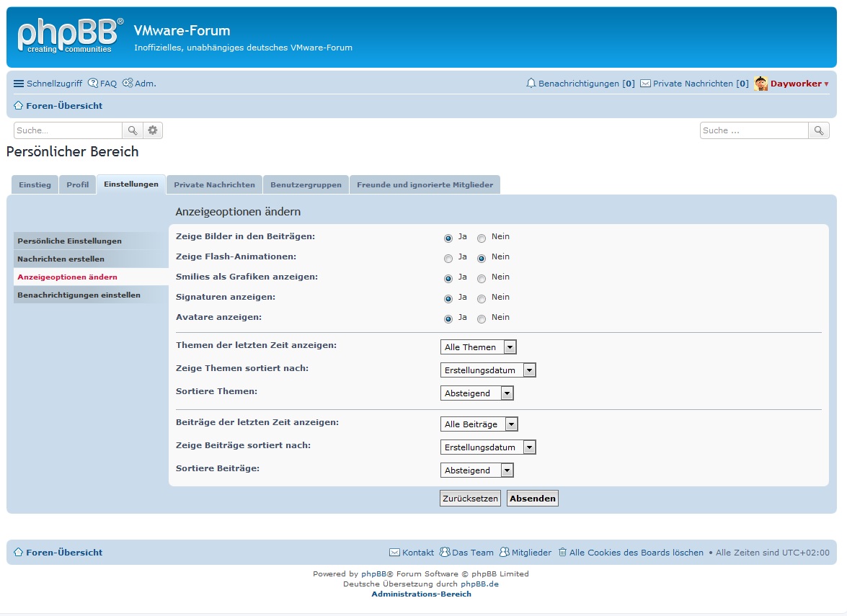Open Benachrichtigungen einstellen in sidebar
847x616 pixels.
point(79,295)
